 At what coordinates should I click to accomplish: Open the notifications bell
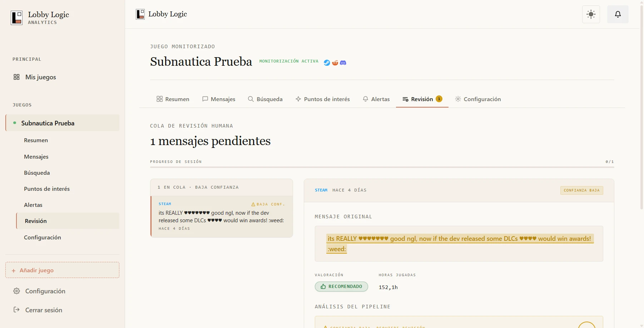(x=618, y=14)
